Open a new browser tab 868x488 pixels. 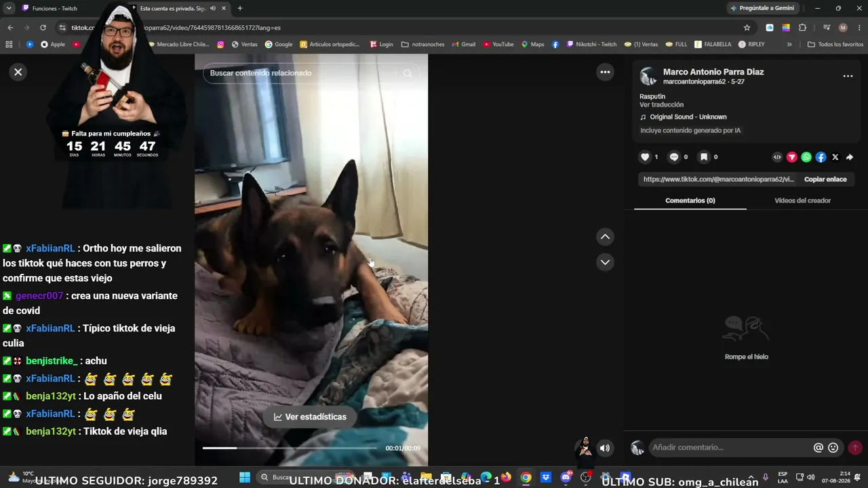coord(239,8)
